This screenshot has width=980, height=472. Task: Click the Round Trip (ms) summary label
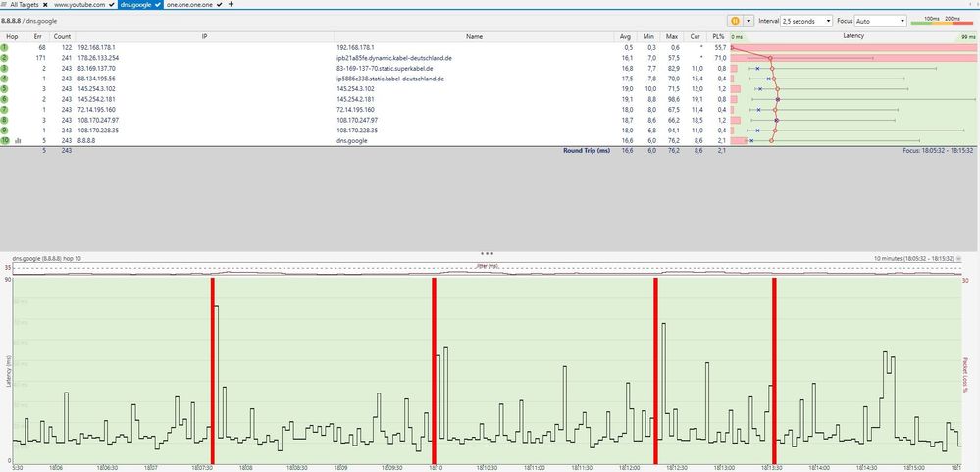pyautogui.click(x=587, y=151)
